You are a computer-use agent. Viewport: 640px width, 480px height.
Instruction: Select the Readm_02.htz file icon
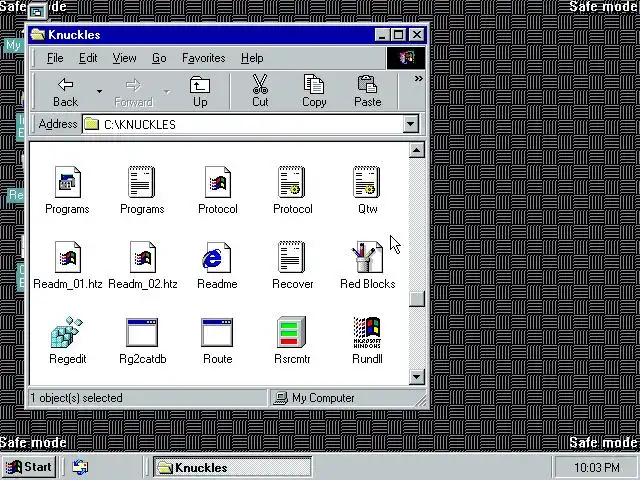point(142,258)
